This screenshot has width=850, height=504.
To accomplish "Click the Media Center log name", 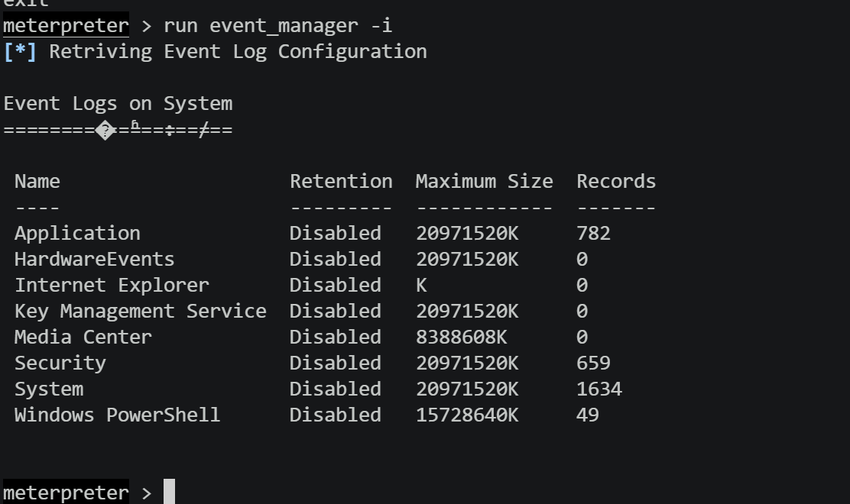I will pos(83,338).
